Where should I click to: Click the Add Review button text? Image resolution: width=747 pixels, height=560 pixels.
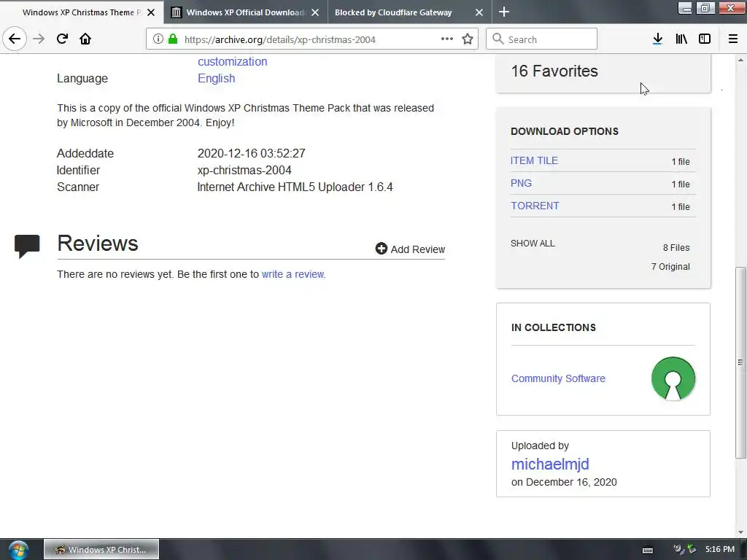(x=418, y=249)
